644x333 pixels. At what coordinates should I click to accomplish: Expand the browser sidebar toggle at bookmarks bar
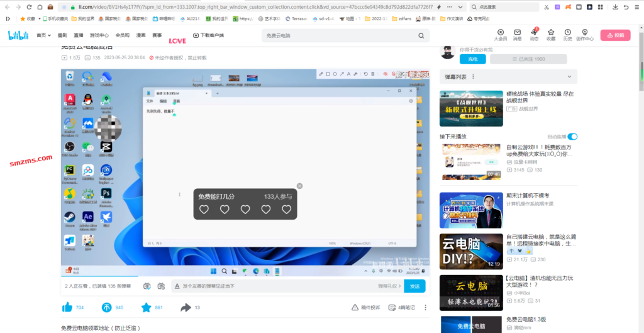click(8, 18)
